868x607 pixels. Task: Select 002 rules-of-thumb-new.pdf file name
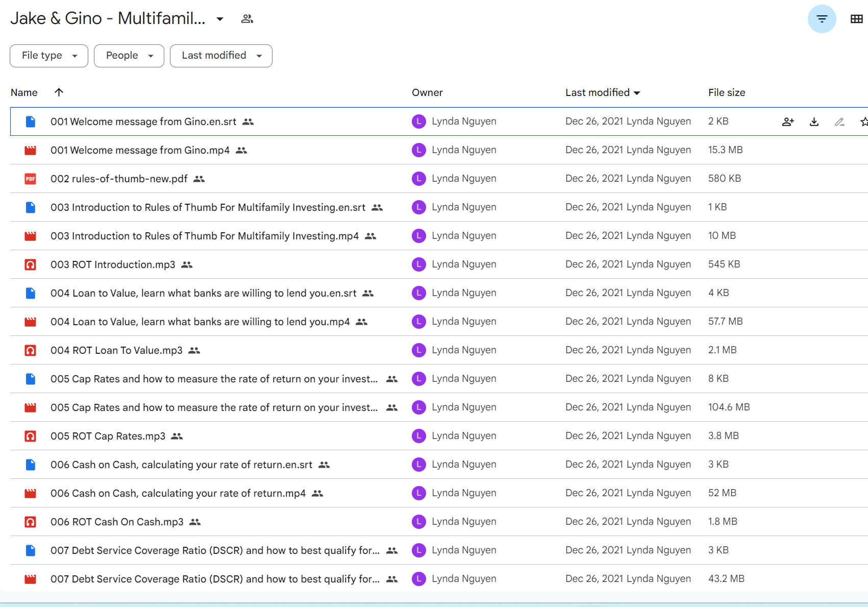[119, 179]
